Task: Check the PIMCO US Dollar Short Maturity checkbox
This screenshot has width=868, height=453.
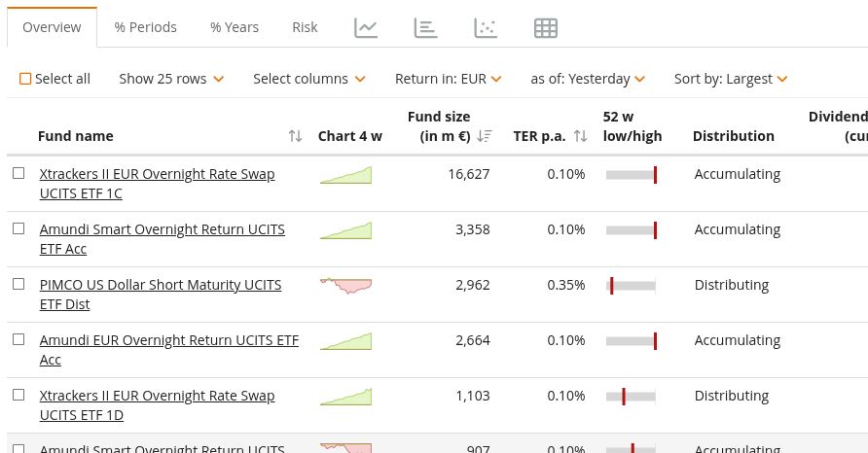Action: click(18, 284)
